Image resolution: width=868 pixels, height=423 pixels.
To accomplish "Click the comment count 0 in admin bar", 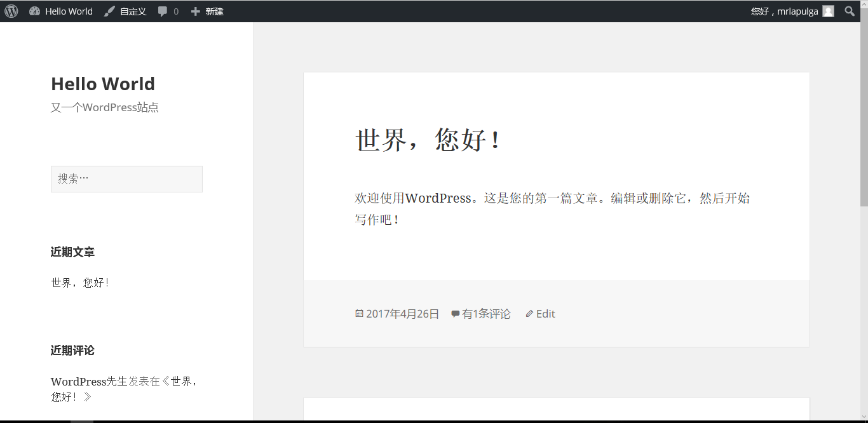I will click(x=176, y=11).
